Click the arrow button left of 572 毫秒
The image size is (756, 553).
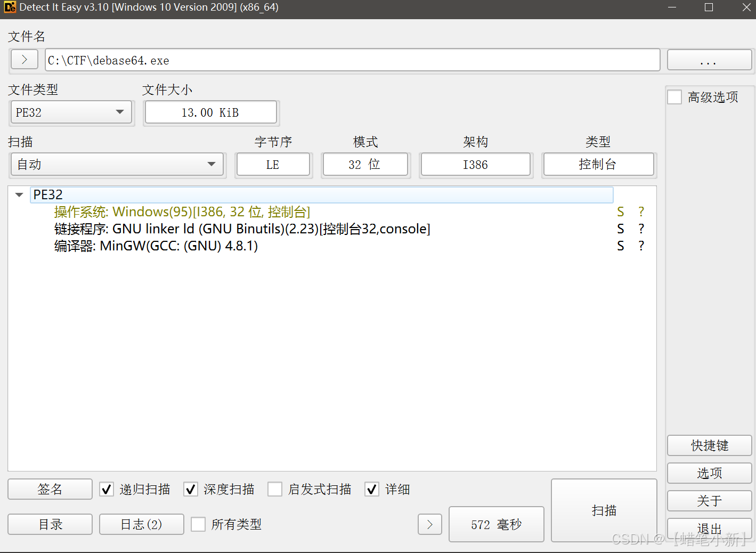[x=430, y=524]
